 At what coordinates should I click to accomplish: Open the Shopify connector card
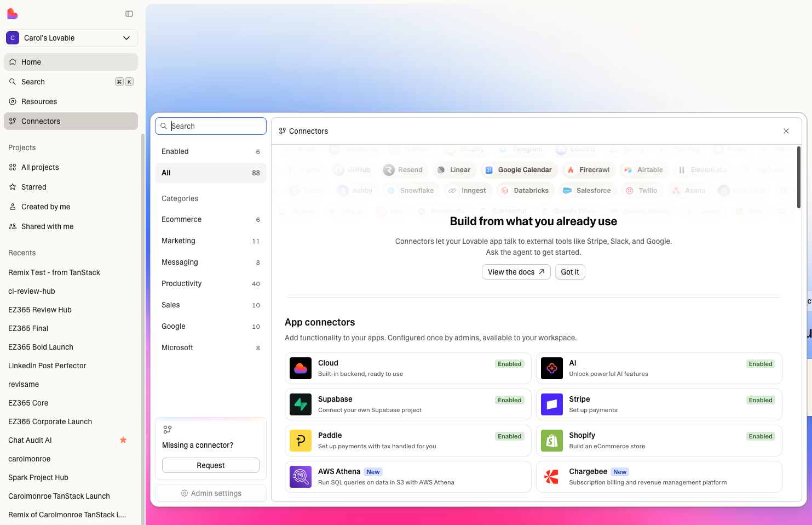point(659,441)
